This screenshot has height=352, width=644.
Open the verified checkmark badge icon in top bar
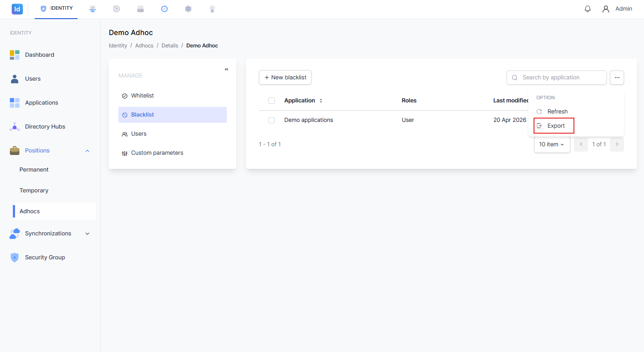[x=164, y=9]
